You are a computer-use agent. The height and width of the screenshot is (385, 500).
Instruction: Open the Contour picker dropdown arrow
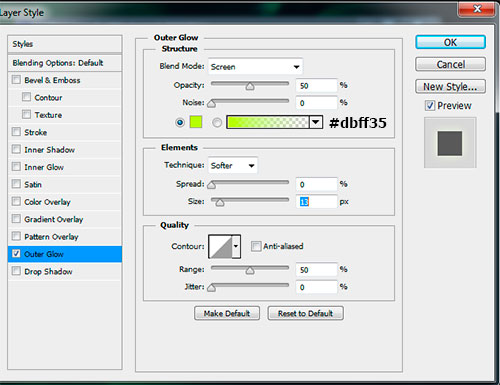[x=236, y=246]
